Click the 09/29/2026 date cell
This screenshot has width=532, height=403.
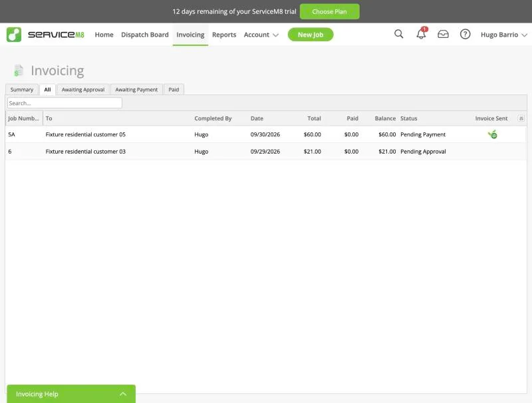(265, 152)
